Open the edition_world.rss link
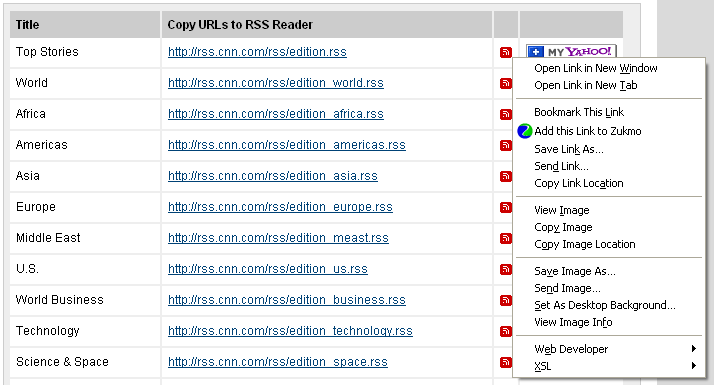Viewport: 714px width, 385px height. click(276, 83)
